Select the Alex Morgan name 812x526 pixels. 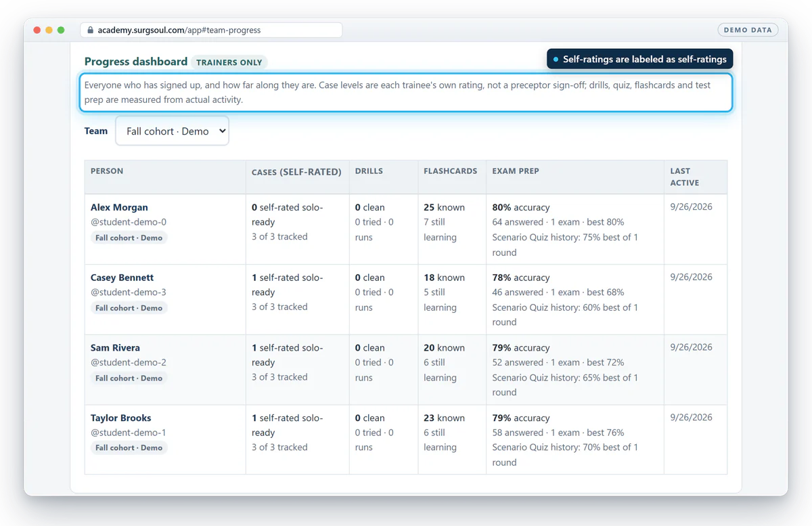(x=119, y=207)
